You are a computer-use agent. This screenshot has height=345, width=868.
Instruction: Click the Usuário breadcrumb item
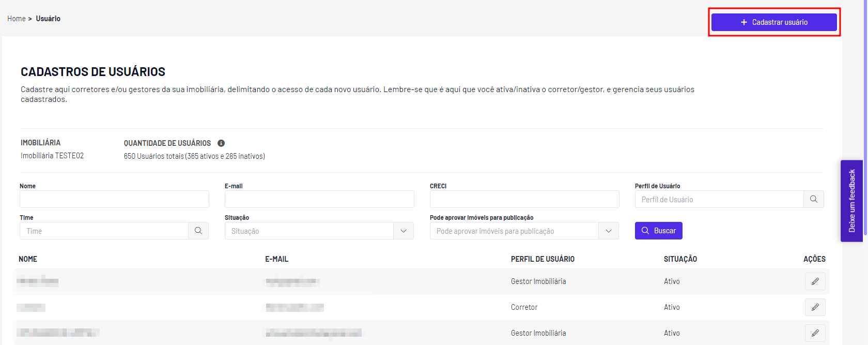48,19
